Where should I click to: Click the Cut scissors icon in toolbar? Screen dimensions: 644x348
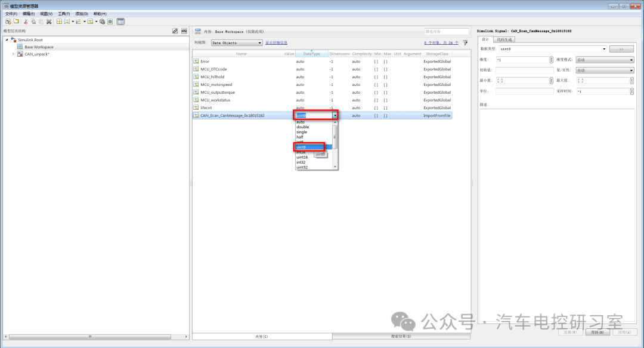26,21
